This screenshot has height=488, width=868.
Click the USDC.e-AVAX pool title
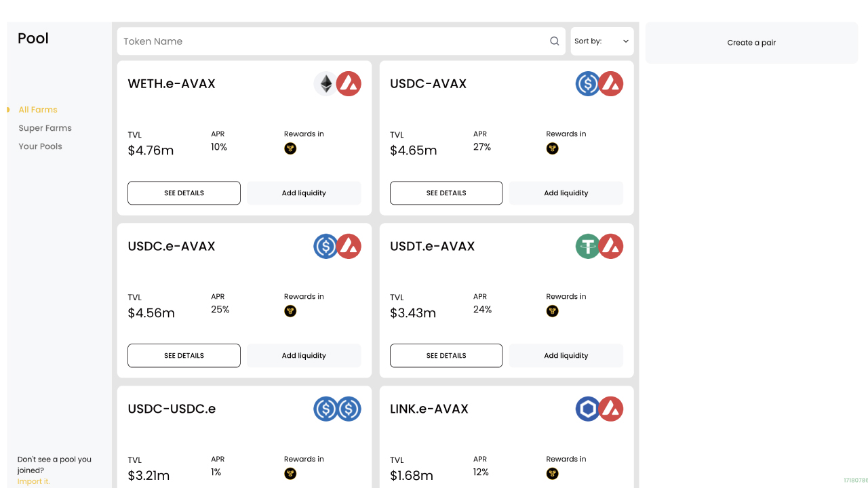[172, 246]
